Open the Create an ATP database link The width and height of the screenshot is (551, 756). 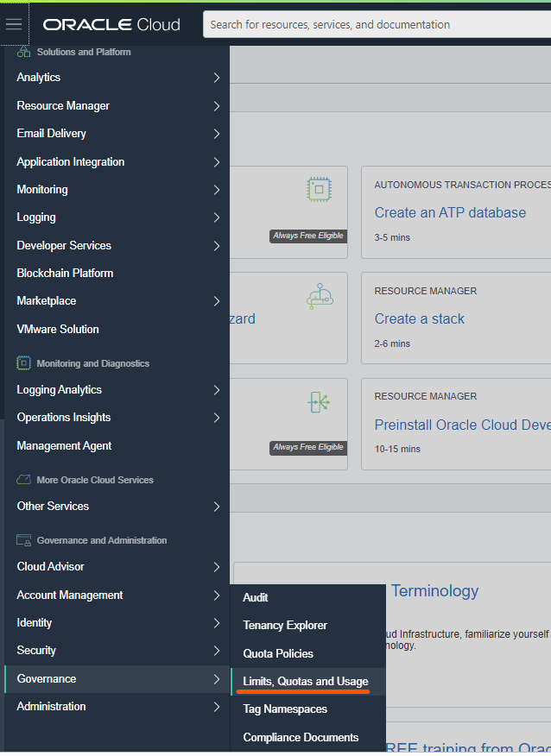450,212
